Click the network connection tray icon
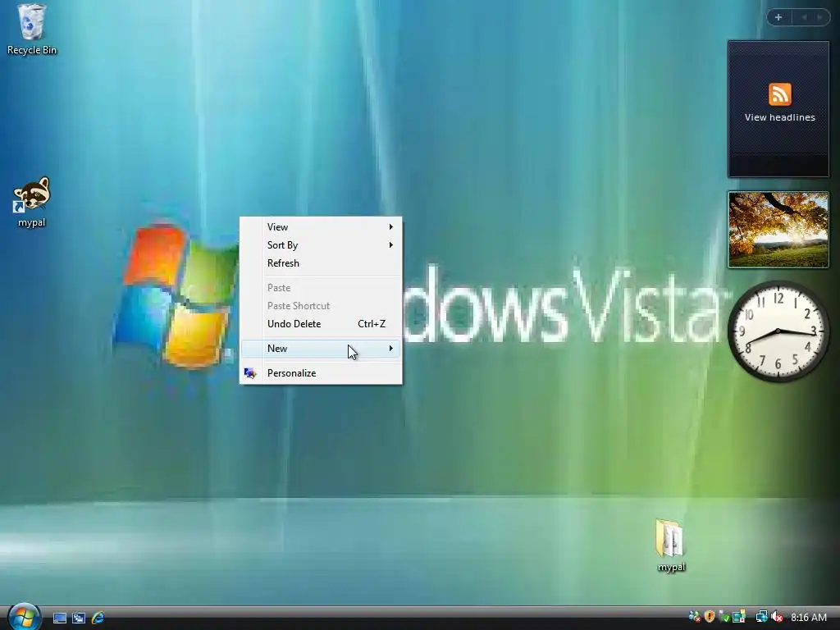Image resolution: width=840 pixels, height=630 pixels. 762,617
